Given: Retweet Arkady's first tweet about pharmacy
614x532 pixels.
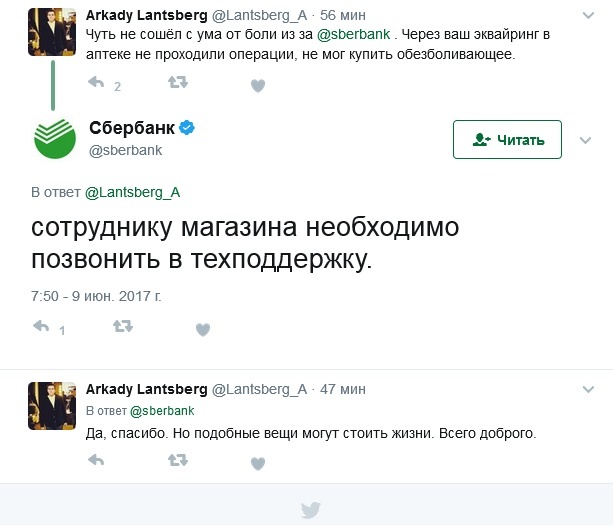Looking at the screenshot, I should [177, 85].
